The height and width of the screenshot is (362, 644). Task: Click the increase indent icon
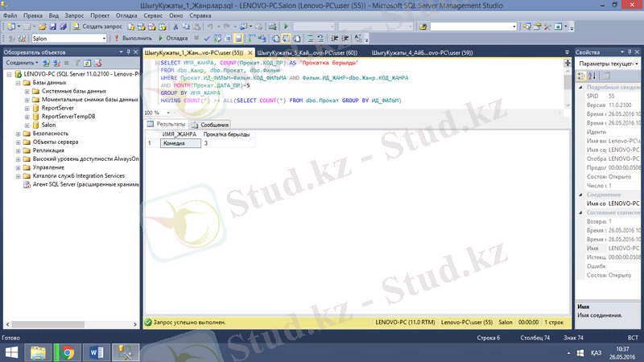click(345, 38)
